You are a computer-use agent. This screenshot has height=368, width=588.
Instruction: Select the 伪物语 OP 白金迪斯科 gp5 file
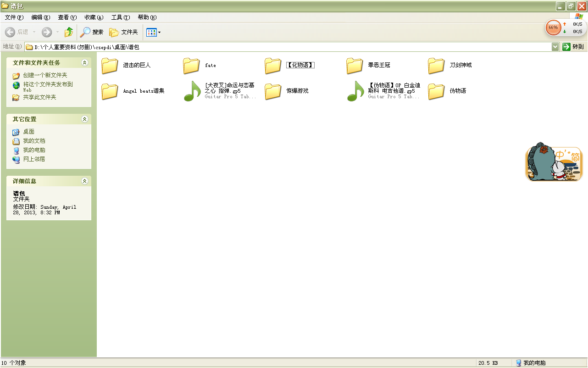356,91
